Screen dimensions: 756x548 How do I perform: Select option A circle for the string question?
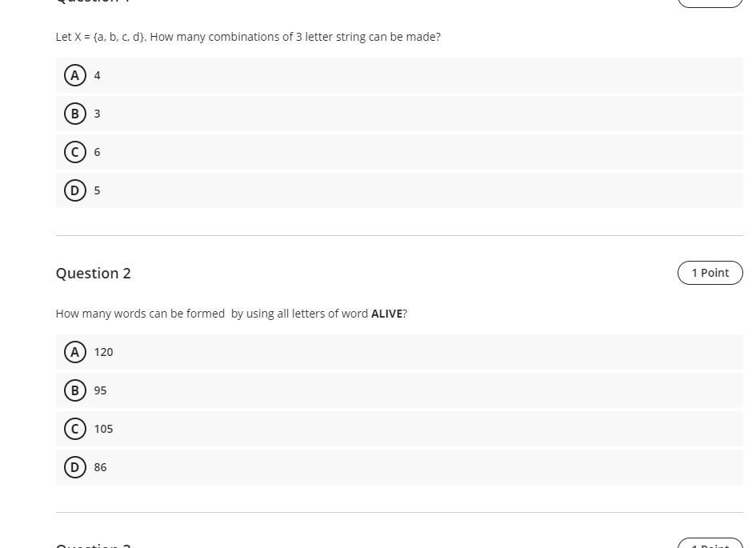pos(74,75)
